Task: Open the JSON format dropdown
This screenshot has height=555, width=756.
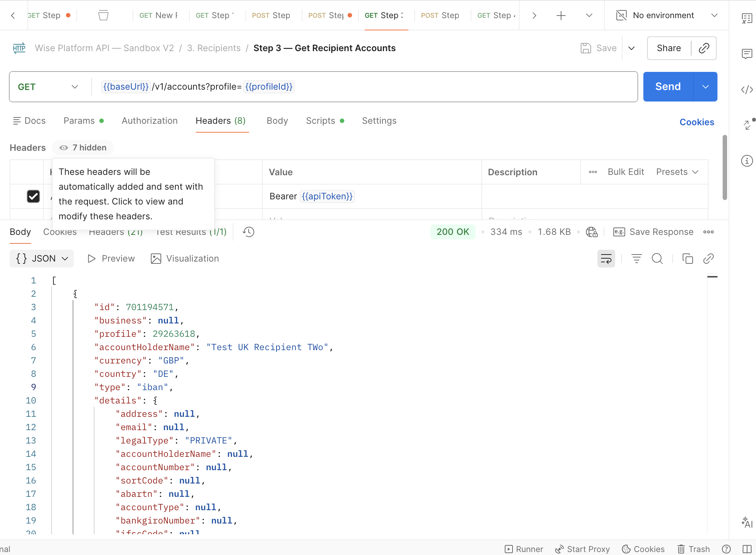Action: (x=42, y=259)
